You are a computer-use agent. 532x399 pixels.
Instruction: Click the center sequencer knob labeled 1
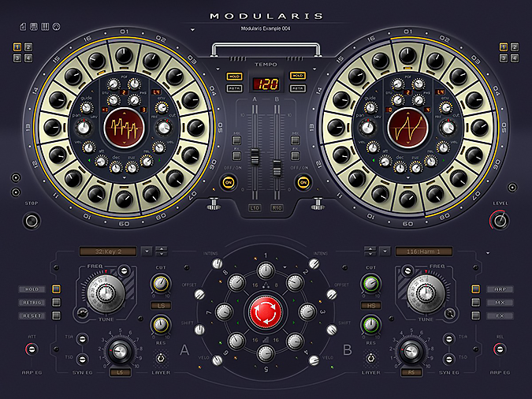click(266, 270)
